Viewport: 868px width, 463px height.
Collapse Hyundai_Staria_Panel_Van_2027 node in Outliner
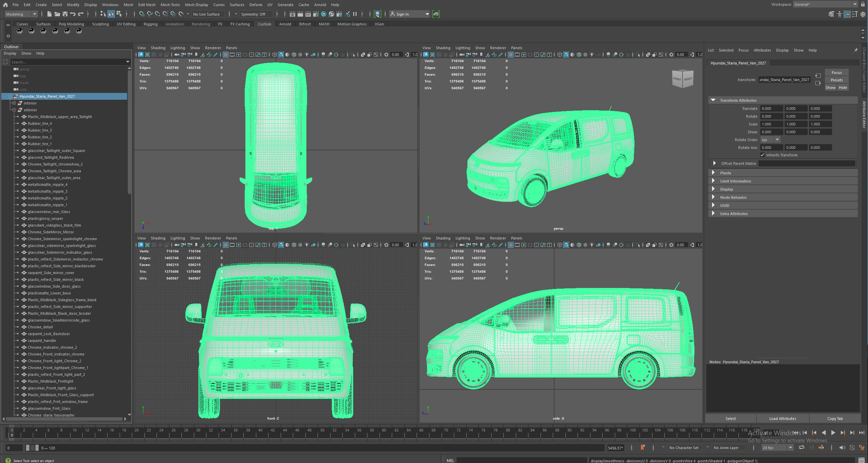10,96
